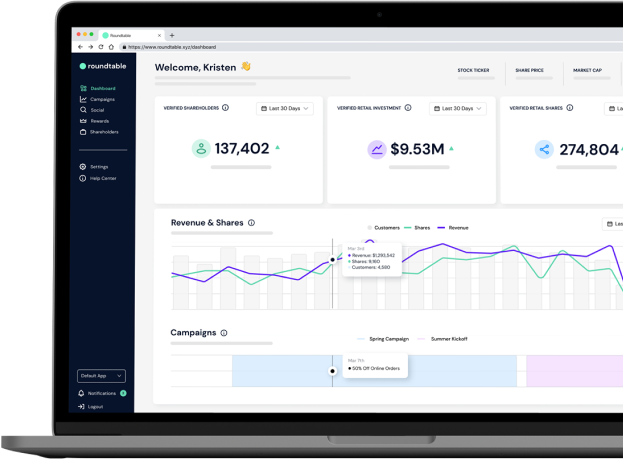
Task: Click the Social magnifier icon
Action: [x=83, y=110]
